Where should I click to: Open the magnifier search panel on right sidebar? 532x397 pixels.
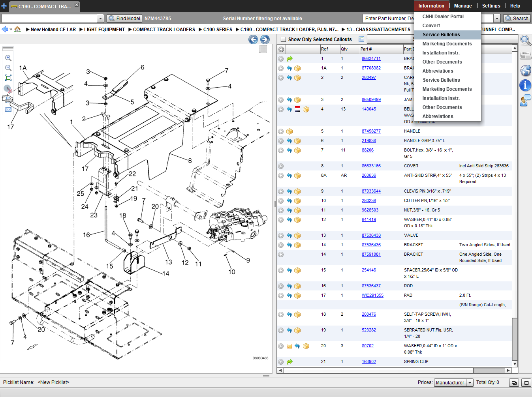pos(525,40)
